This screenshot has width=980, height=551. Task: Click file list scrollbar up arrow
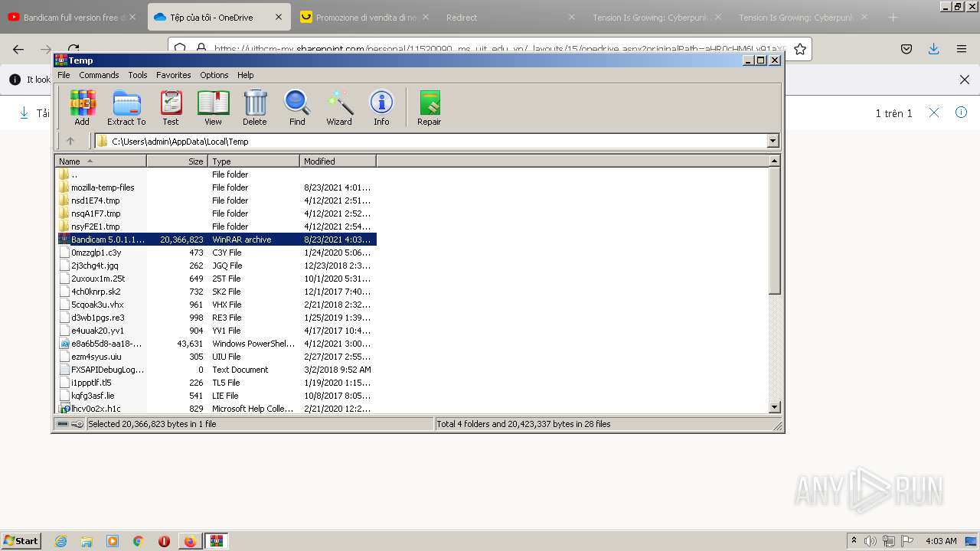[x=774, y=161]
